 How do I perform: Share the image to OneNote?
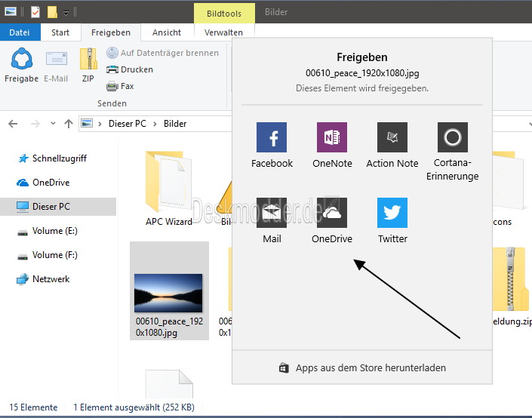[x=332, y=145]
